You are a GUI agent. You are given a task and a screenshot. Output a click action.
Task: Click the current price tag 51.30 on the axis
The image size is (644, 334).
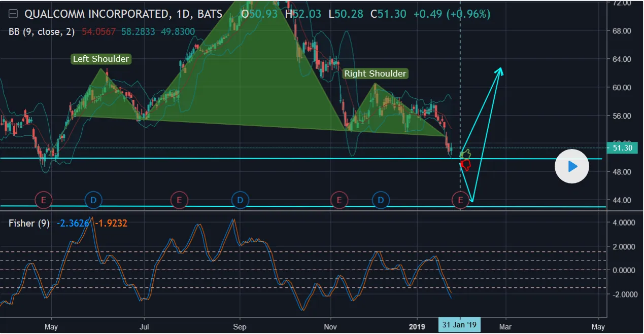click(x=622, y=148)
